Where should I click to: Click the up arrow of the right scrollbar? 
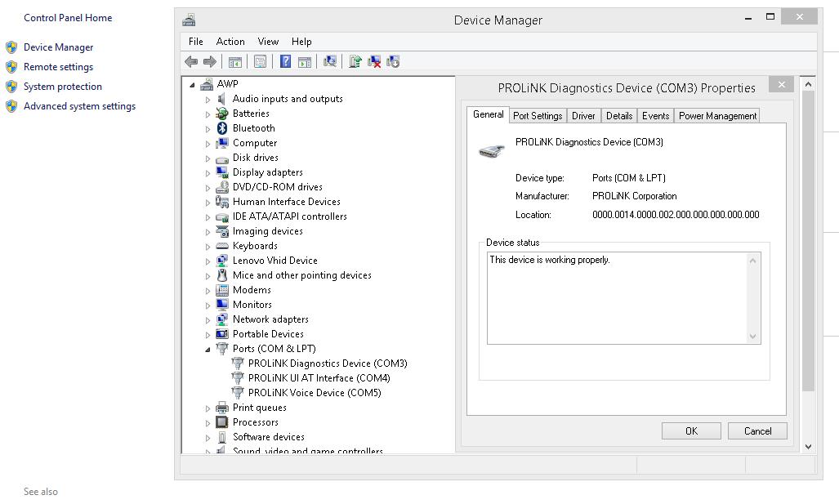pyautogui.click(x=808, y=84)
